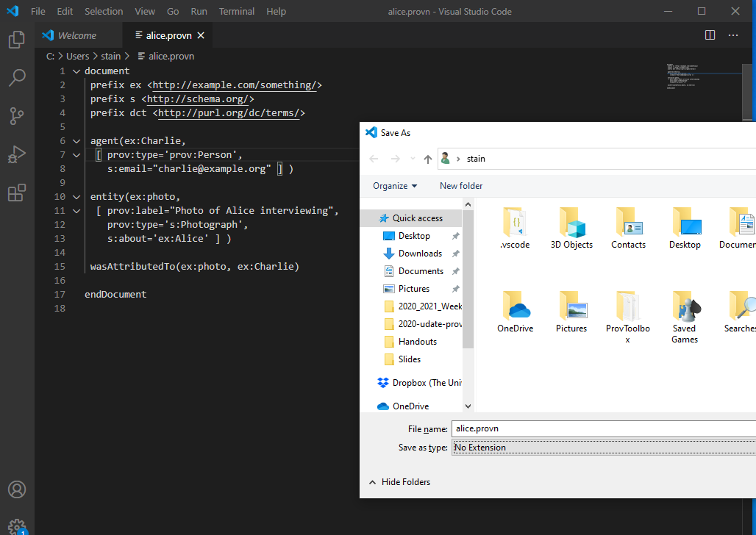Viewport: 756px width, 535px height.
Task: Open the Terminal menu
Action: (236, 11)
